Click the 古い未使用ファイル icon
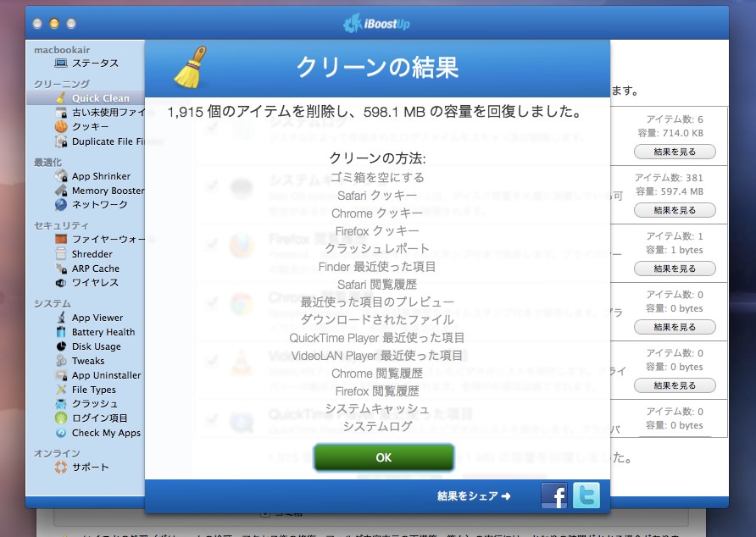 click(x=61, y=113)
